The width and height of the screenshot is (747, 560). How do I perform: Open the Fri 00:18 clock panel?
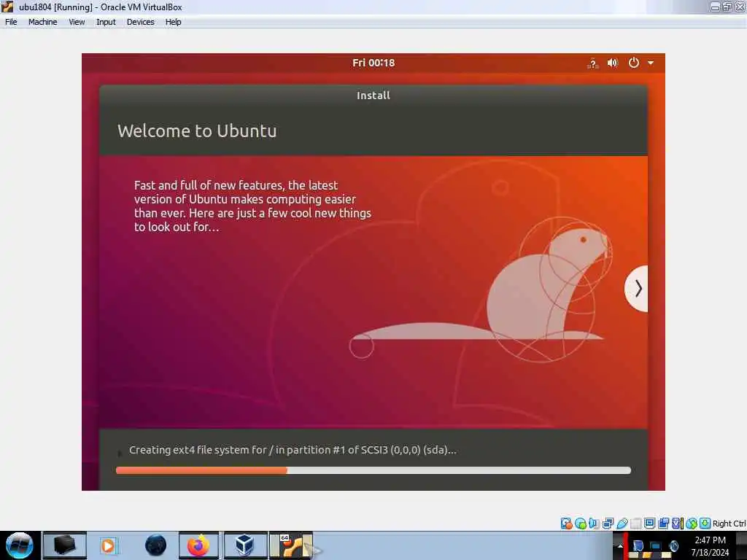point(373,63)
